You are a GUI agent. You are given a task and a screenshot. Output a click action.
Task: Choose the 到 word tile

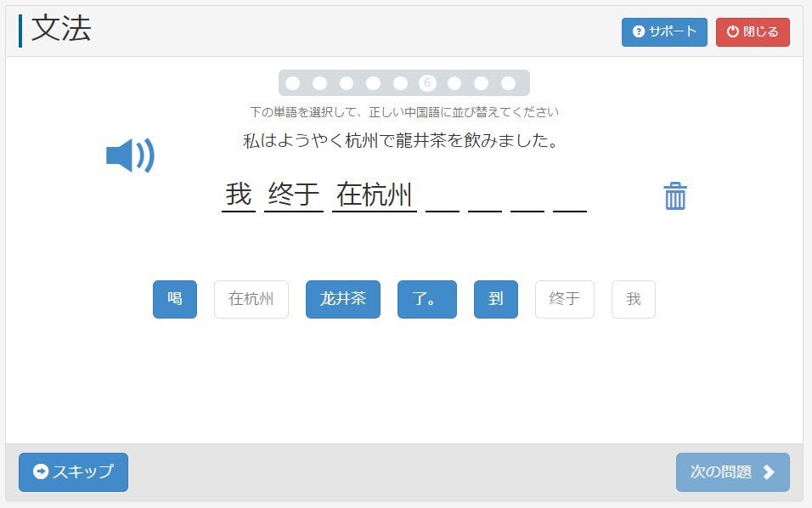496,300
